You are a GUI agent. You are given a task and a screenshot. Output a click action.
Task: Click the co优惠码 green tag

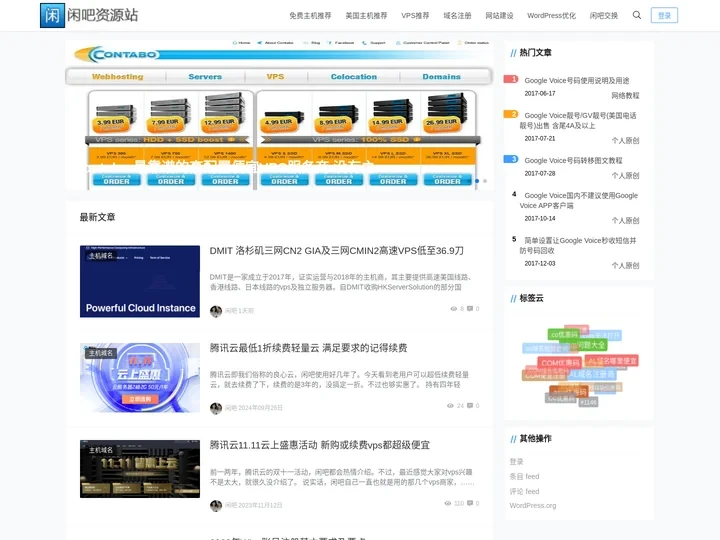coord(564,335)
